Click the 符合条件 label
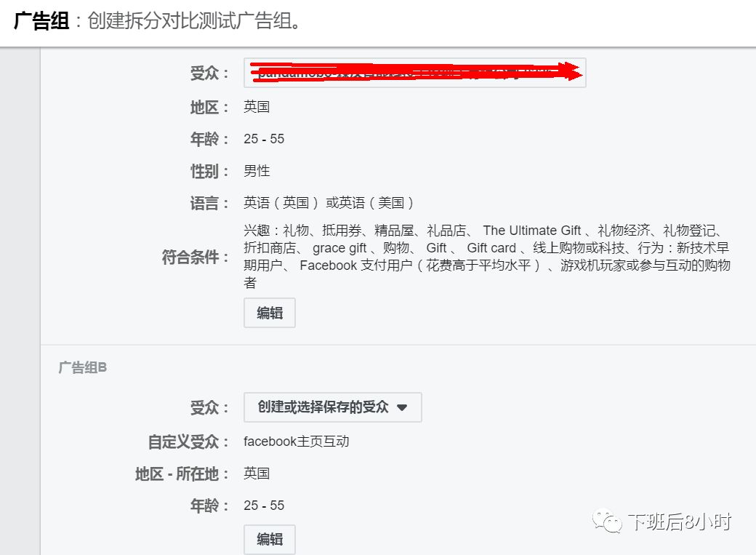 tap(196, 257)
